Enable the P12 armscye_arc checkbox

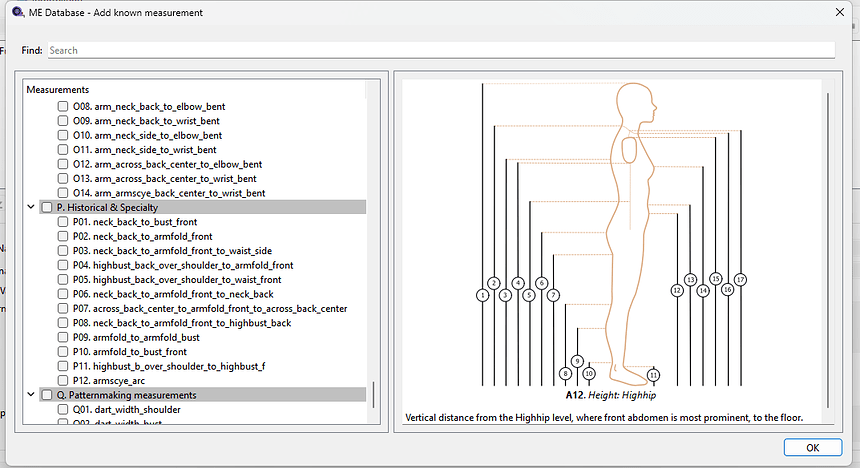pos(63,381)
